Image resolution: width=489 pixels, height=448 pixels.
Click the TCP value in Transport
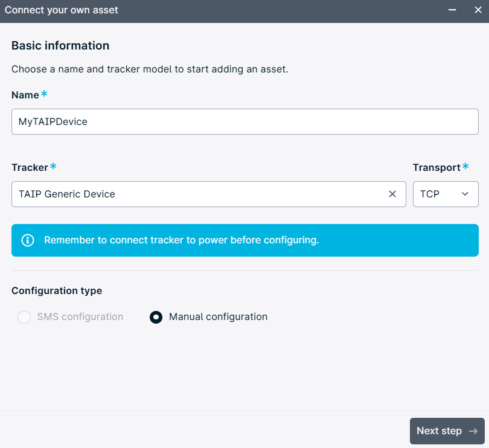430,194
